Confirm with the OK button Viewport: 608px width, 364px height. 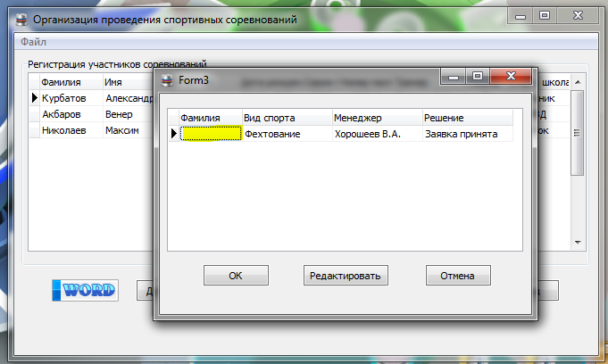[236, 275]
